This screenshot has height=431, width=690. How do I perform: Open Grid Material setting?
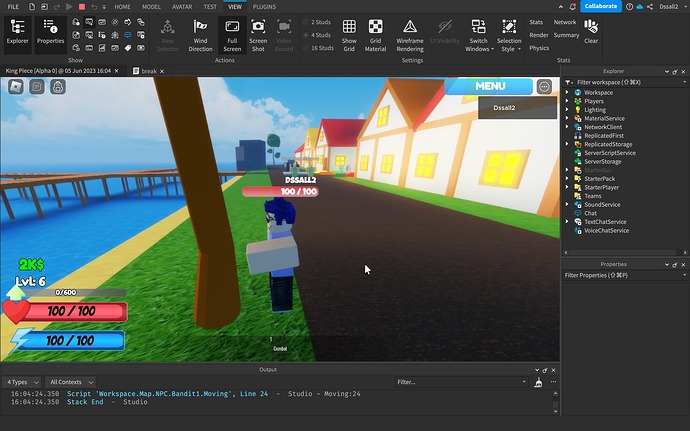click(x=375, y=35)
